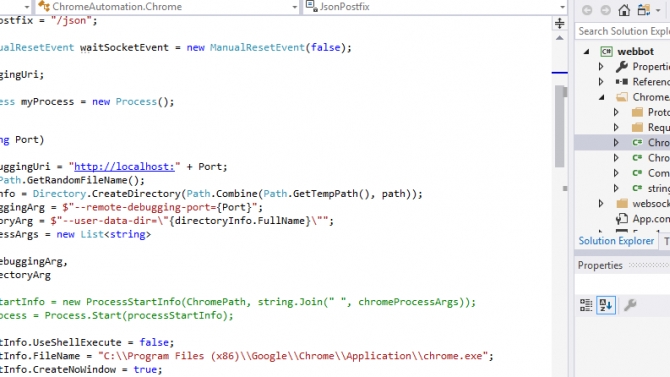Select the Proto folder label
Viewport: 670px width, 377px height.
point(659,112)
